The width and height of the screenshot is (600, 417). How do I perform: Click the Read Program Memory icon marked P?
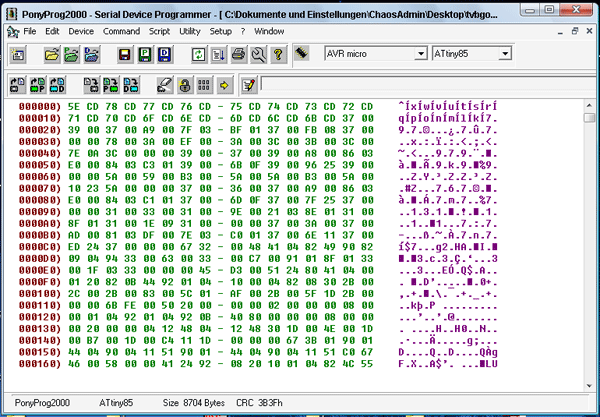(x=38, y=85)
